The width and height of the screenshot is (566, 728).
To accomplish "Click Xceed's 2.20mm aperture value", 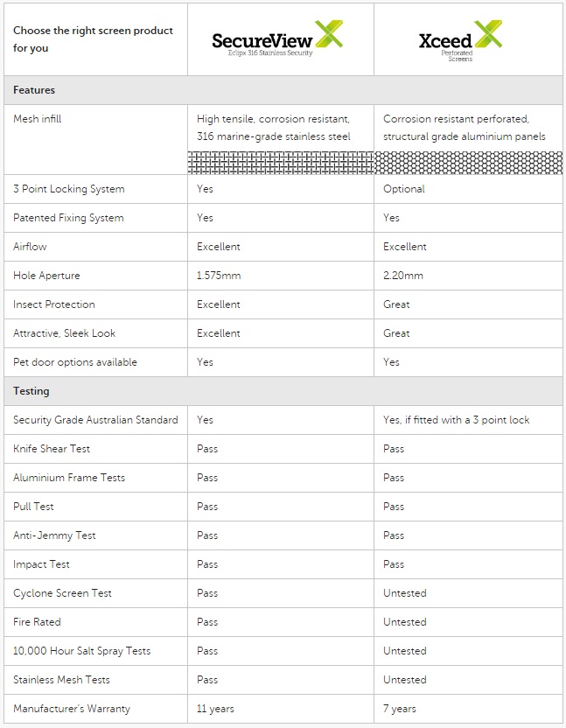I will click(403, 276).
